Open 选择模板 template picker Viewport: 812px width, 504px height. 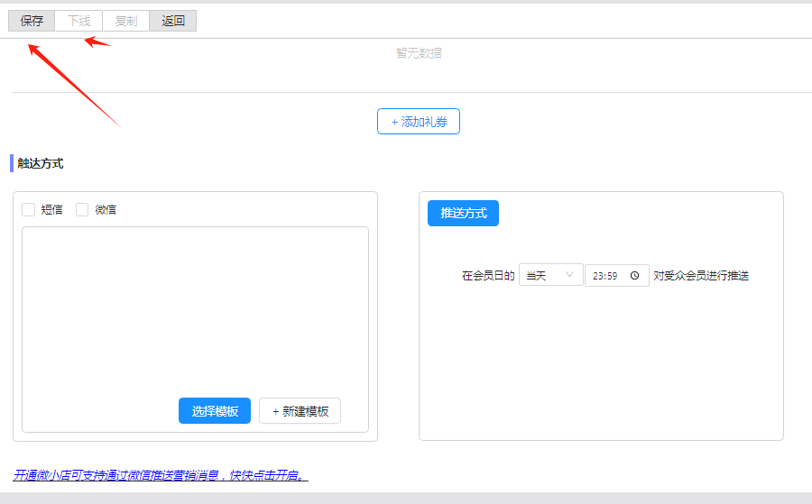point(215,411)
